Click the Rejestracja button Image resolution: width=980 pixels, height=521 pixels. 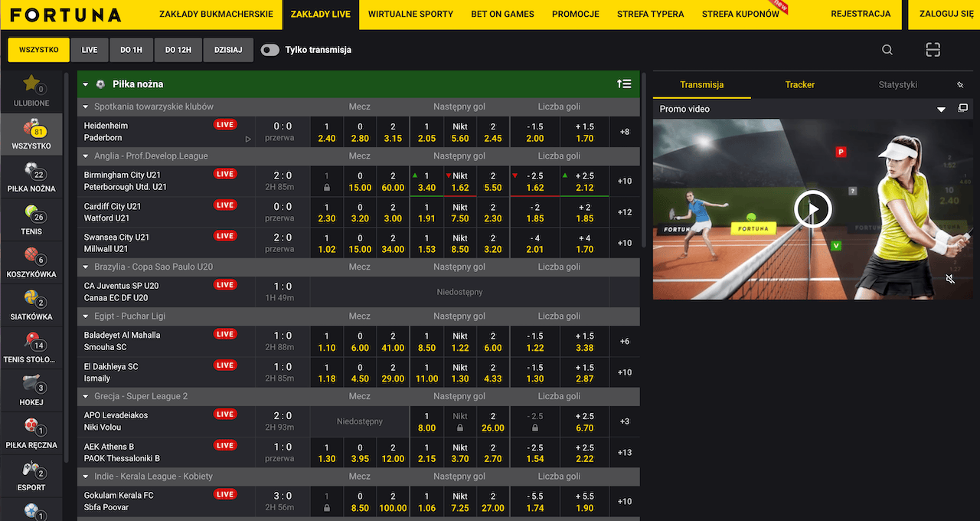[861, 15]
